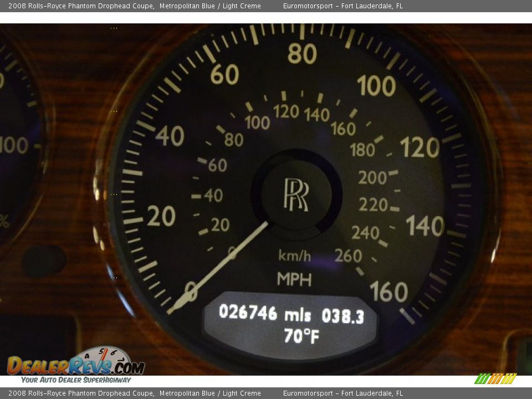
Task: Click the 100 reading on the left partial gauge
Action: coord(14,145)
